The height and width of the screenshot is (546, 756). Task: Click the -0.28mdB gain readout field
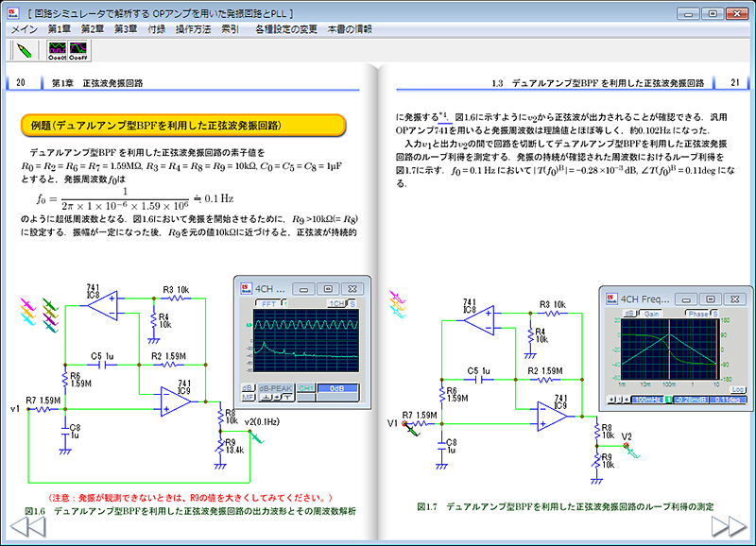(691, 400)
